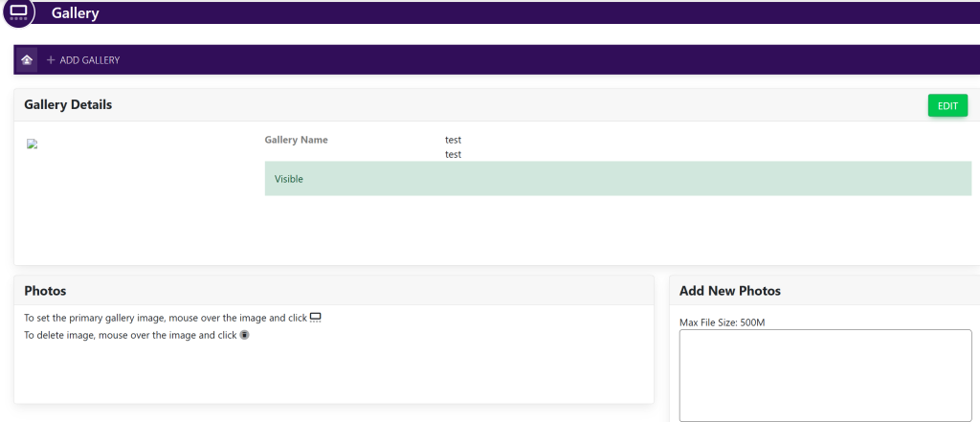980x422 pixels.
Task: Click the plus icon before ADD GALLERY
Action: (51, 60)
